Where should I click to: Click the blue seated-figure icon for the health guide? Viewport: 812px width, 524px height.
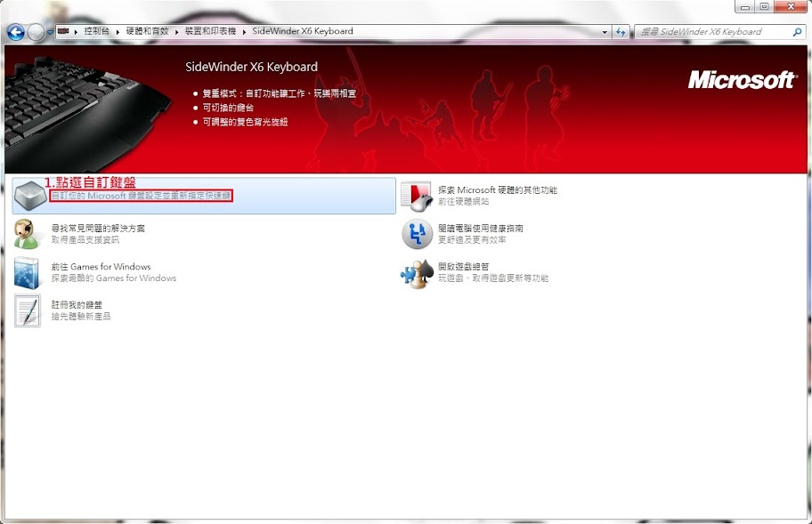point(417,234)
